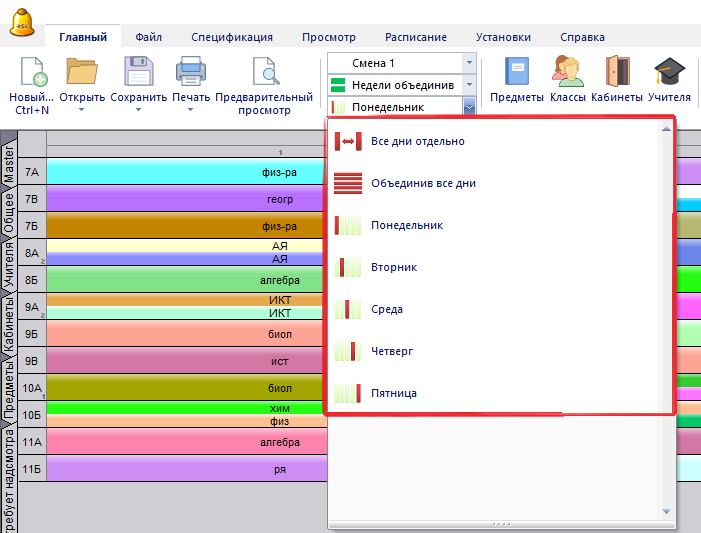The width and height of the screenshot is (701, 533).
Task: Open the Кабинеты classrooms door icon
Action: [x=616, y=74]
